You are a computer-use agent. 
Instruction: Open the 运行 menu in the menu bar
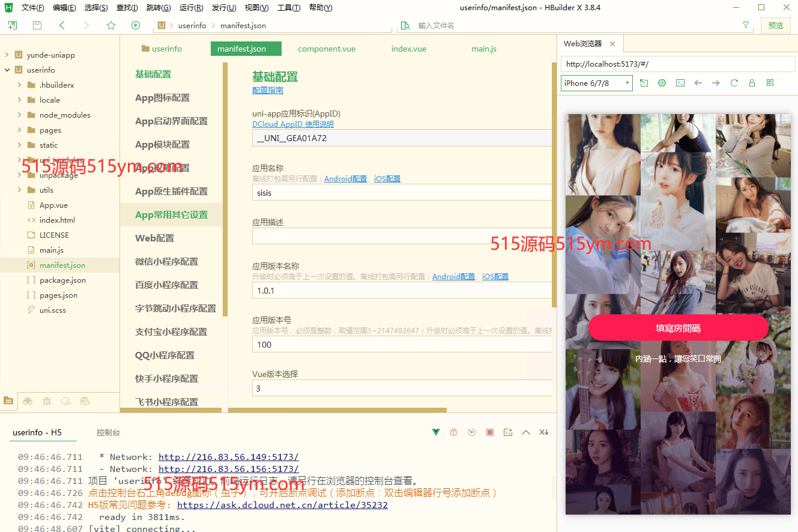point(191,7)
